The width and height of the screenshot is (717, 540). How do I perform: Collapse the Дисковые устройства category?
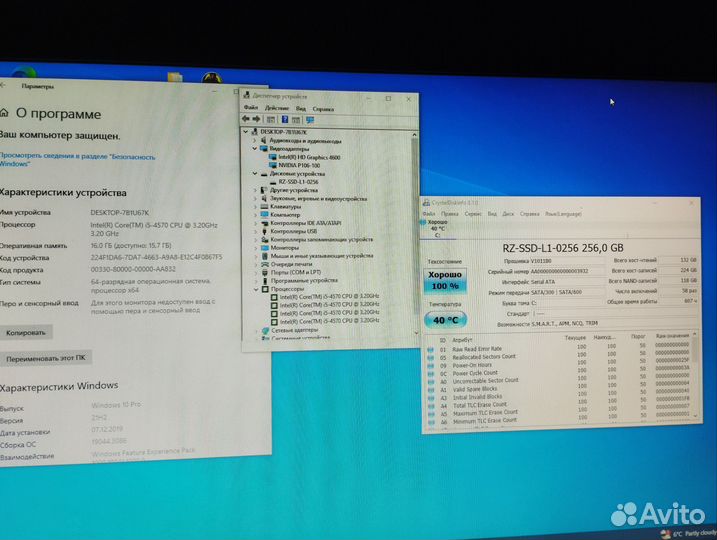(255, 174)
